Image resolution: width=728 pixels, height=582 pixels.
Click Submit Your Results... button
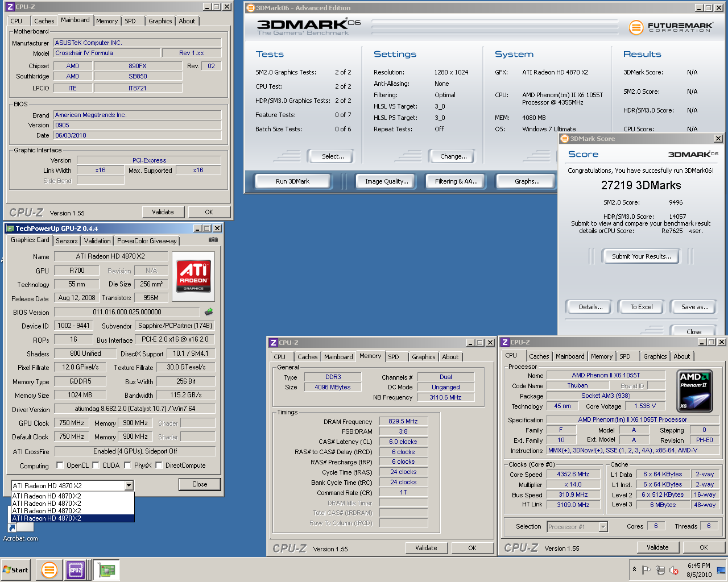coord(641,256)
